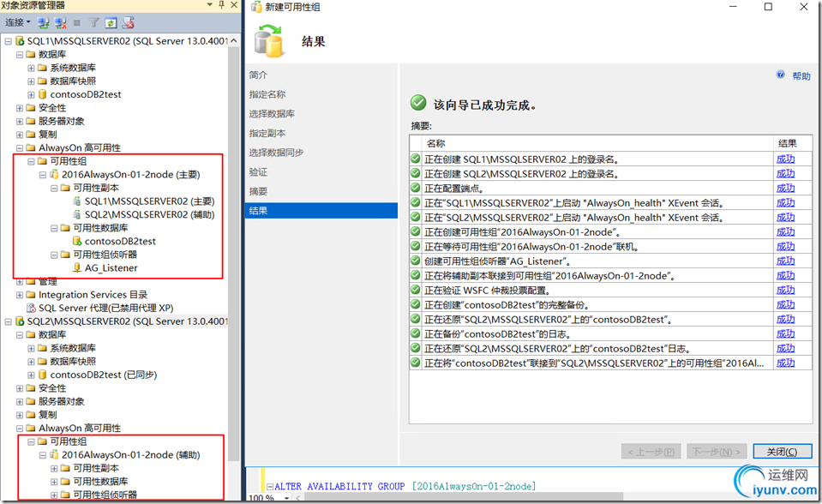The image size is (822, 504).
Task: Click the 关闭(C) button
Action: (783, 452)
